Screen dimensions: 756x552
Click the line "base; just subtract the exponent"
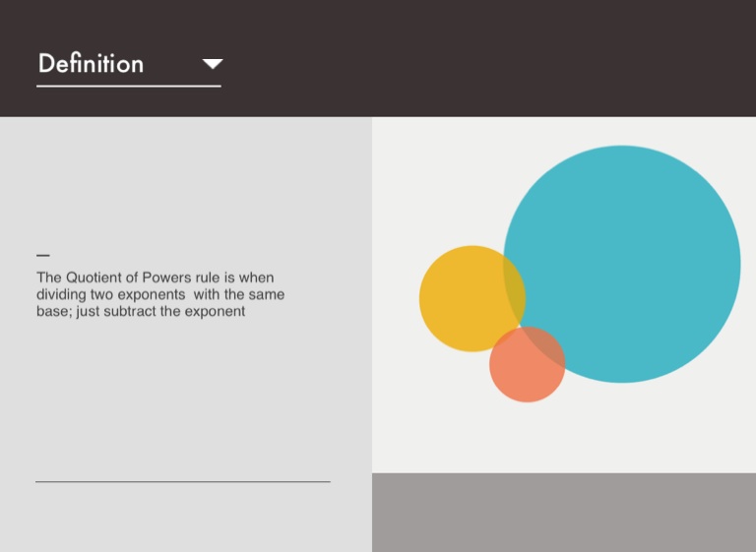tap(141, 311)
